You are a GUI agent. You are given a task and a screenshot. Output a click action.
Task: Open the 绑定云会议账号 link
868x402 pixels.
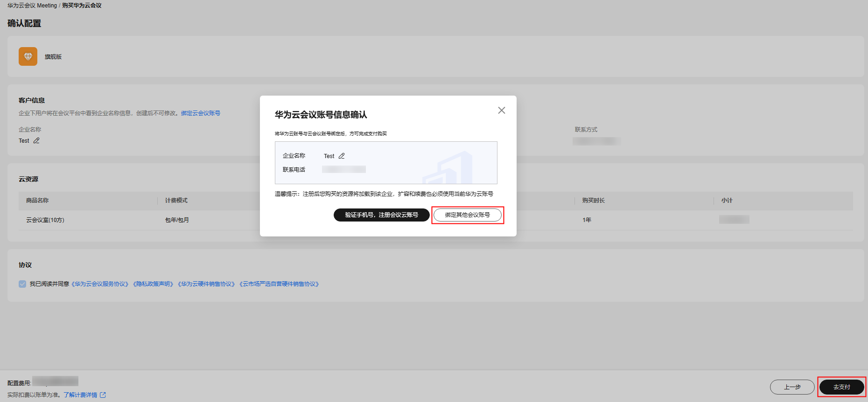coord(201,113)
